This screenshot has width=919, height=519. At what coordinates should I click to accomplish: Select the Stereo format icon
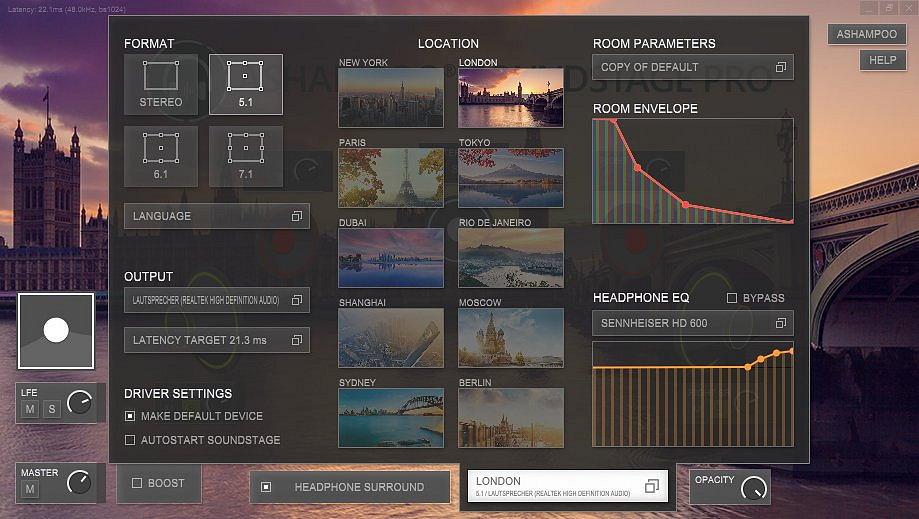tap(160, 84)
